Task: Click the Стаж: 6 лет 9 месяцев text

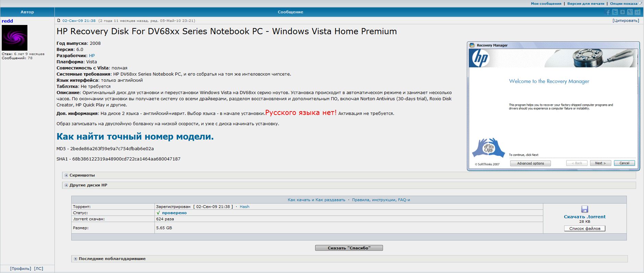Action: tap(23, 54)
